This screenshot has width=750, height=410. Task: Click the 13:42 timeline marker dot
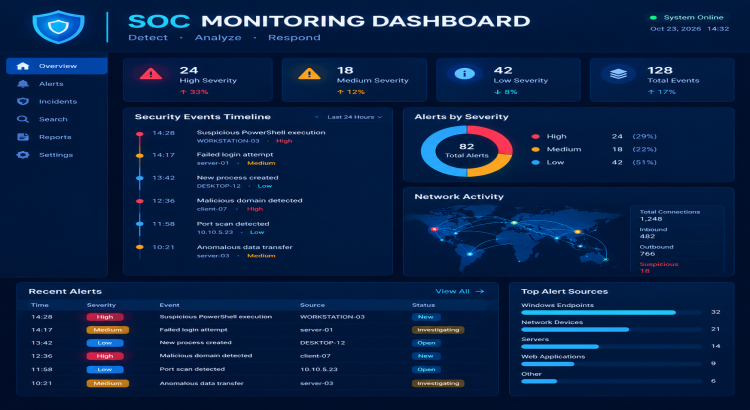point(140,178)
